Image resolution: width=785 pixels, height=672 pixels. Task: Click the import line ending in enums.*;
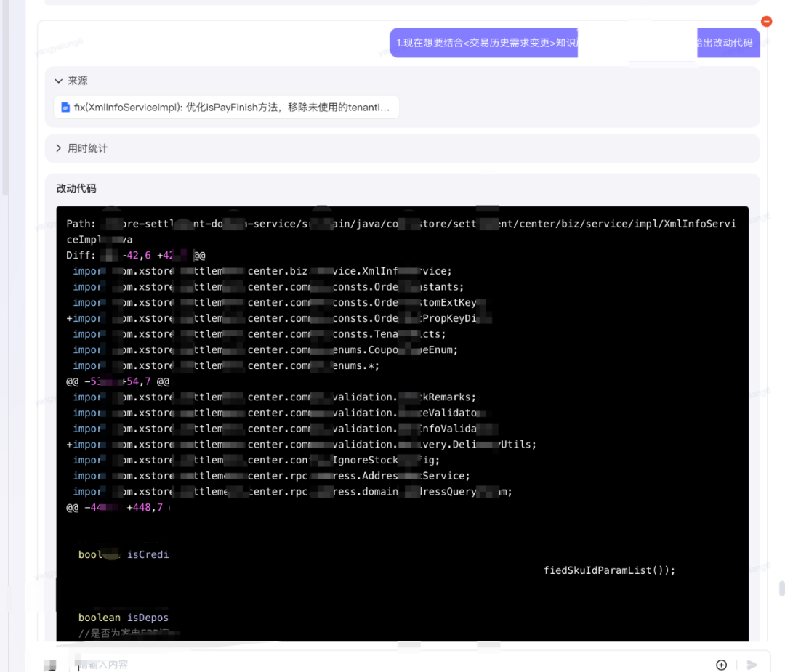(226, 365)
